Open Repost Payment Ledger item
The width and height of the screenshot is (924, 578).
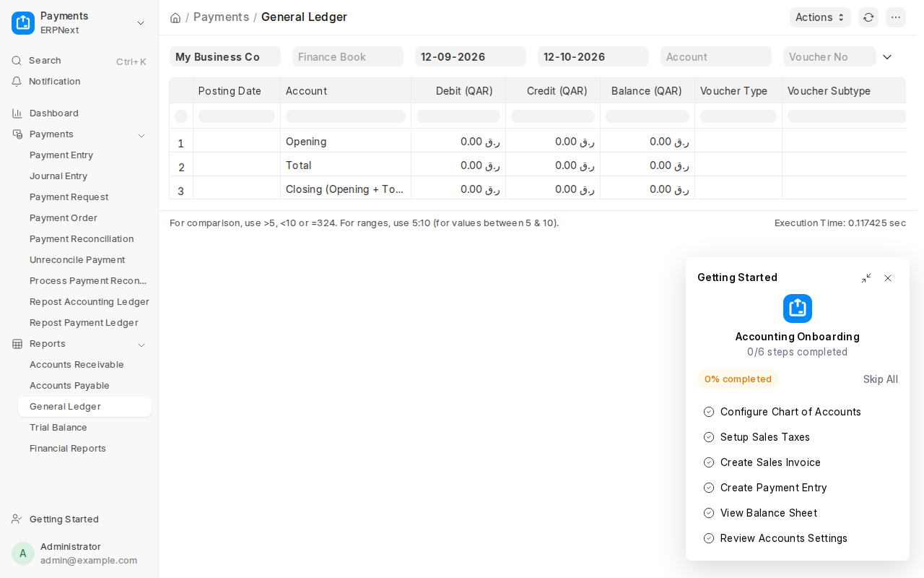tap(84, 323)
